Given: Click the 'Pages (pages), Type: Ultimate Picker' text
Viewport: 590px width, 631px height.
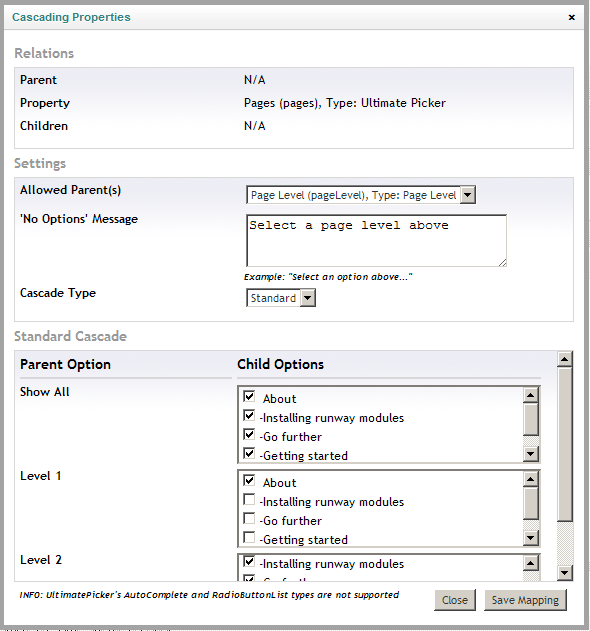Looking at the screenshot, I should coord(345,103).
